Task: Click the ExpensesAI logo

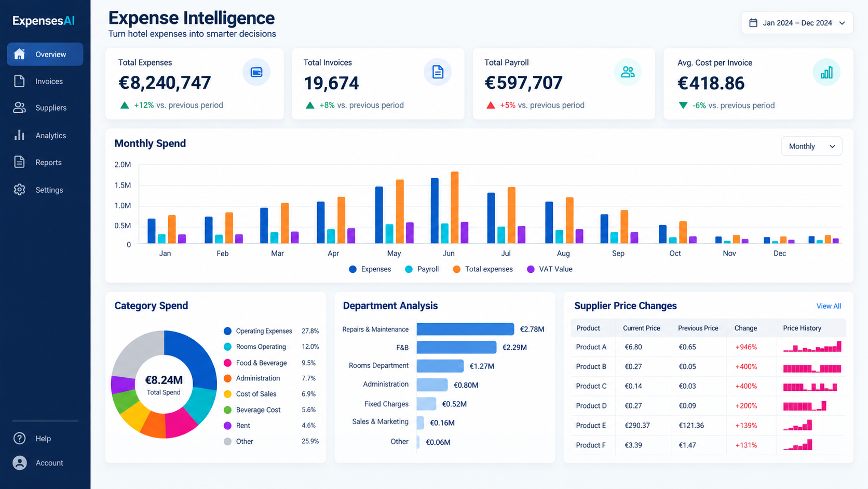Action: (44, 21)
